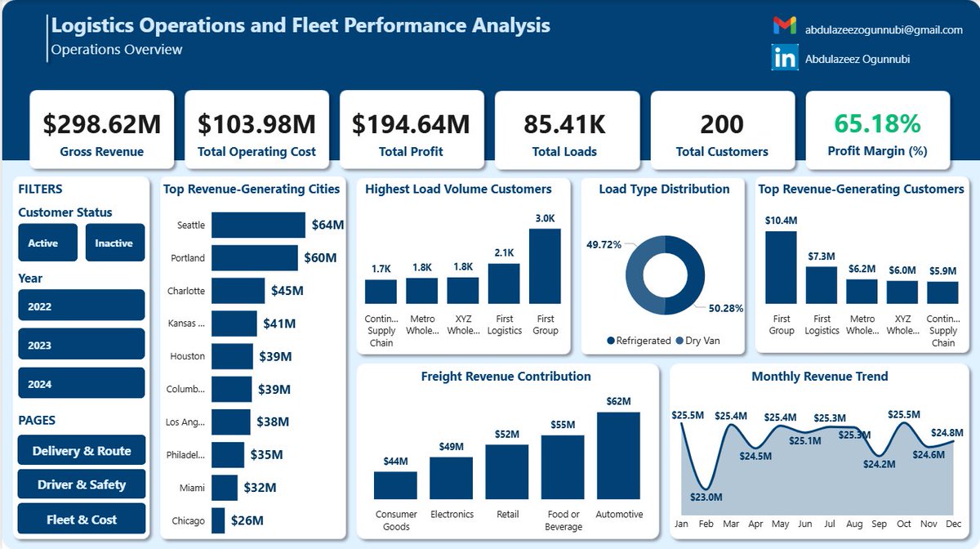
Task: Click the $24.8M revenue data label
Action: 947,433
